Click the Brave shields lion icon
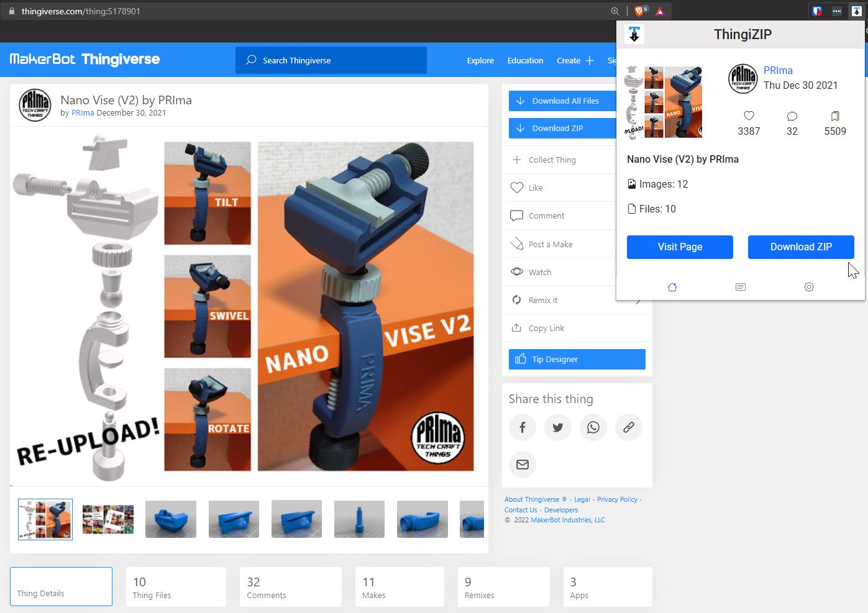 (639, 11)
